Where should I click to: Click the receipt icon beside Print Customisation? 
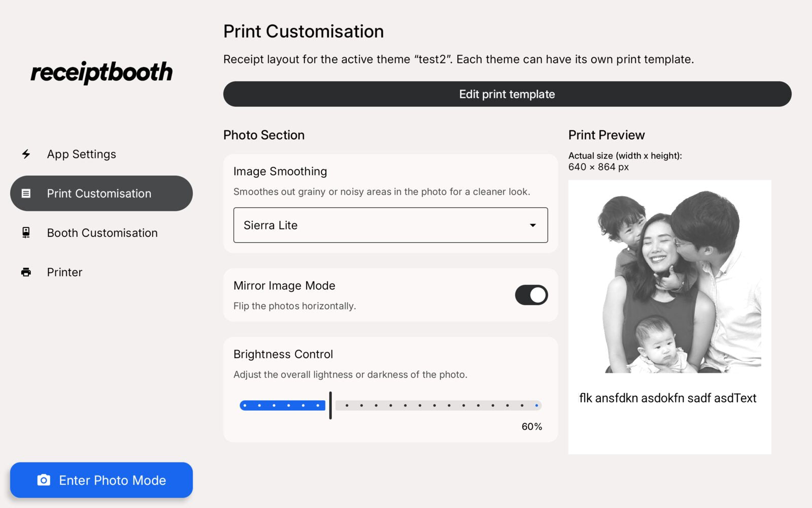pos(26,194)
